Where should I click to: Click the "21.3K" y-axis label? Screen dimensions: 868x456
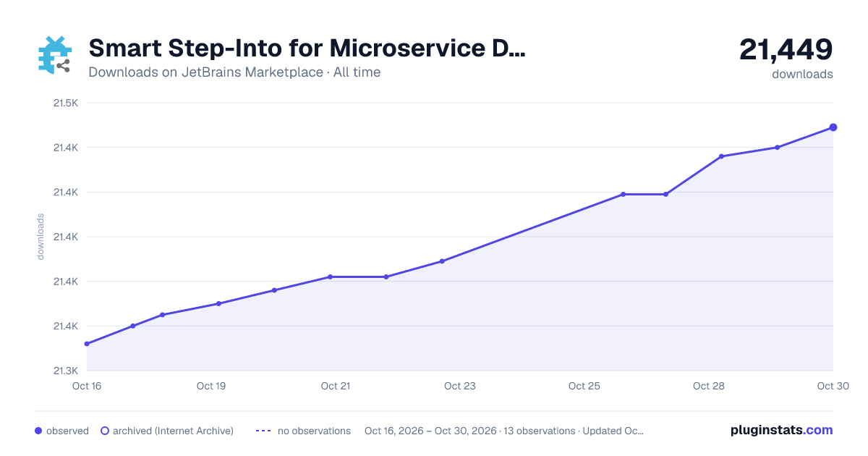click(x=66, y=371)
